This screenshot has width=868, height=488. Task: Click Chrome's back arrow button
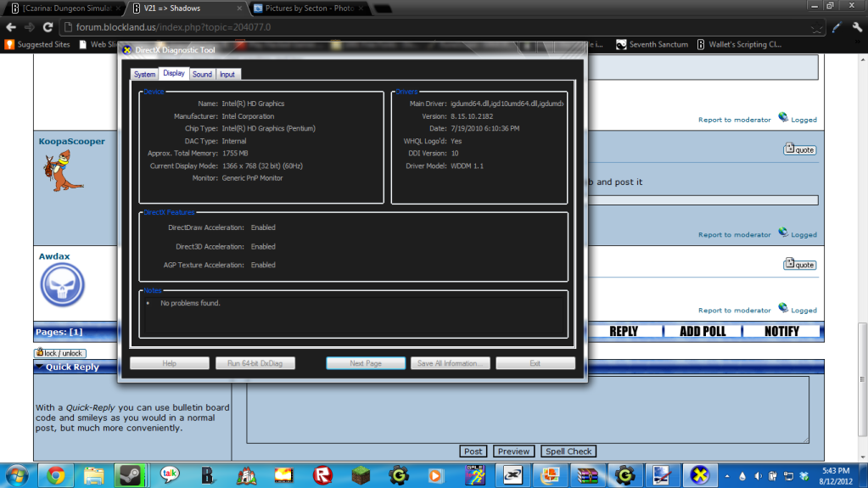pyautogui.click(x=10, y=27)
